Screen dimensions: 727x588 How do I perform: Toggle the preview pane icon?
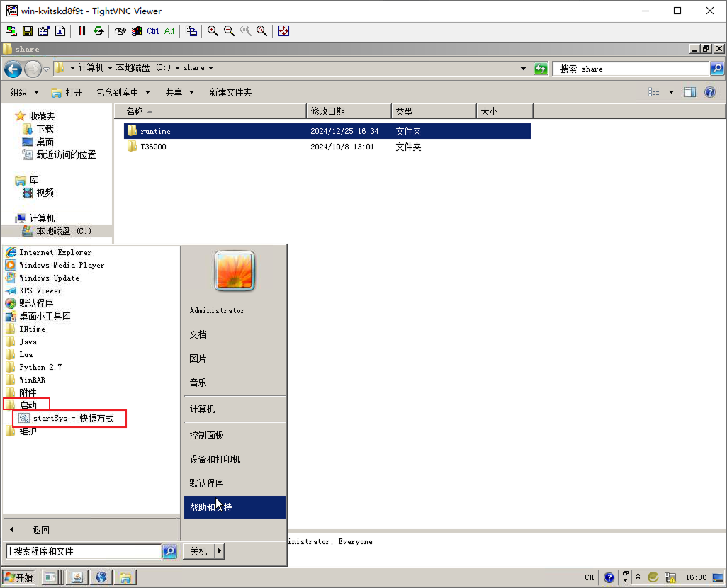point(690,92)
